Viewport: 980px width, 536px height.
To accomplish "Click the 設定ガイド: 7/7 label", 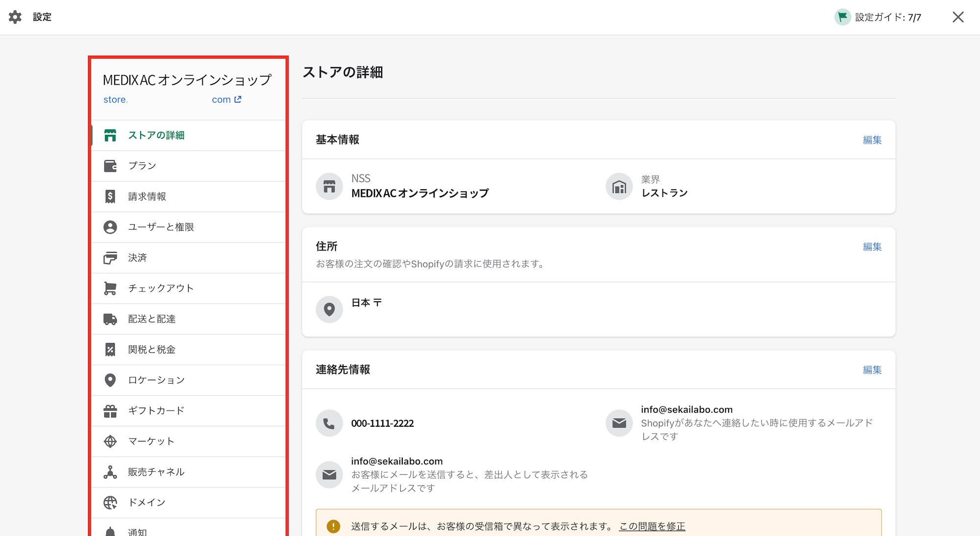I will point(888,17).
